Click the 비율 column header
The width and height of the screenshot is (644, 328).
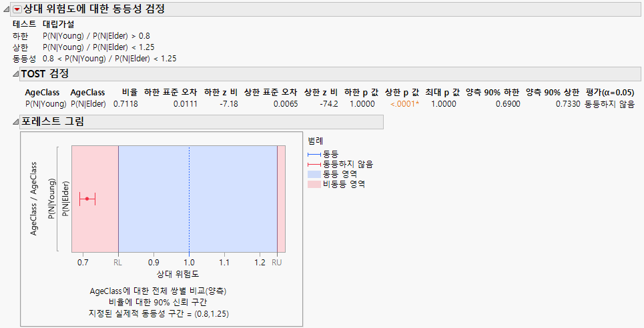[129, 93]
